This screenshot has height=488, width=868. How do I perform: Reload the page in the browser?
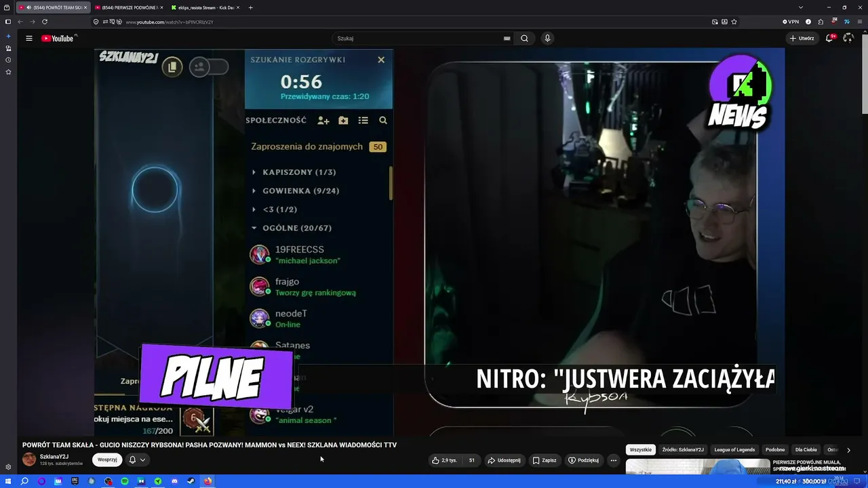45,22
